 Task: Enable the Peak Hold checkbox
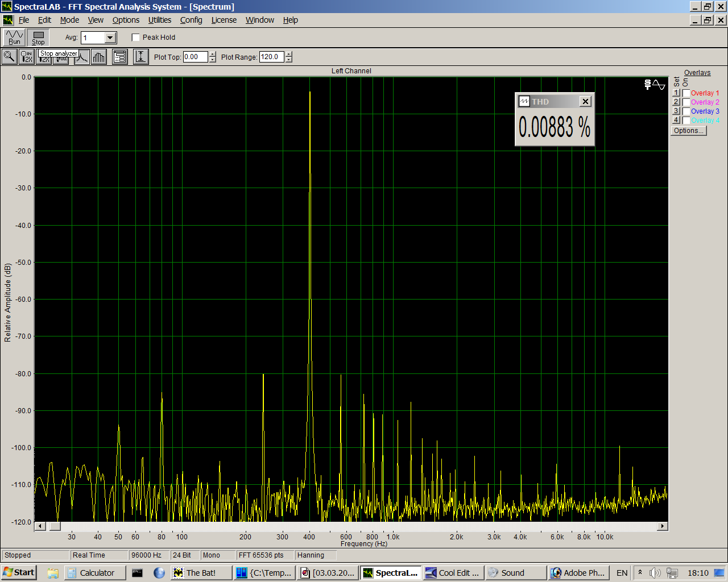136,38
